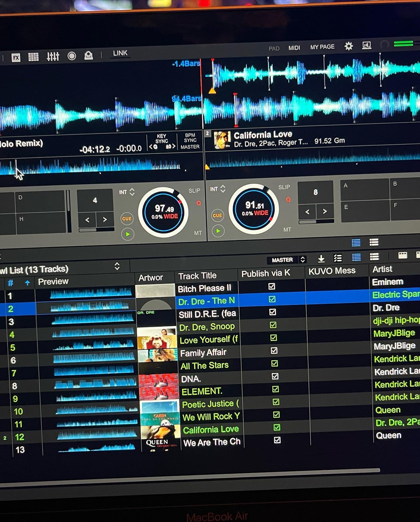Viewport: 420px width, 522px height.
Task: Toggle Q quantize on the 97.49 deck
Action: [199, 203]
